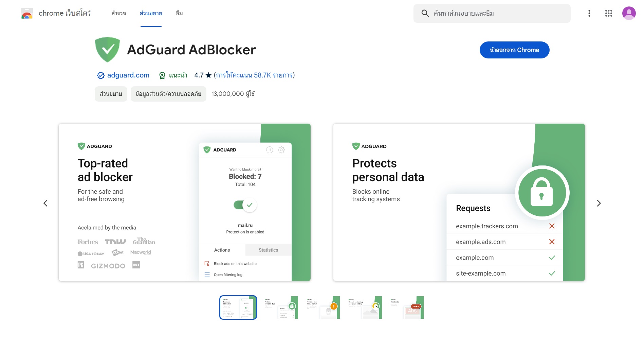Click the AdGuard shield extension logo

pos(107,50)
